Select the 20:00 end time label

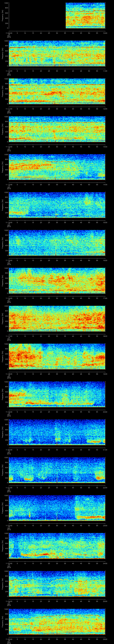click(105, 412)
